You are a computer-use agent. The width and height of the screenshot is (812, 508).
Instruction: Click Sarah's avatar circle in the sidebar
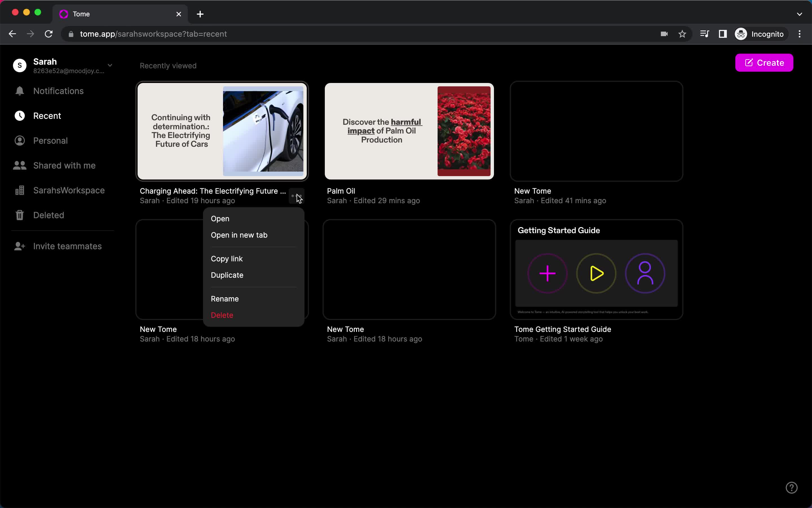(19, 65)
